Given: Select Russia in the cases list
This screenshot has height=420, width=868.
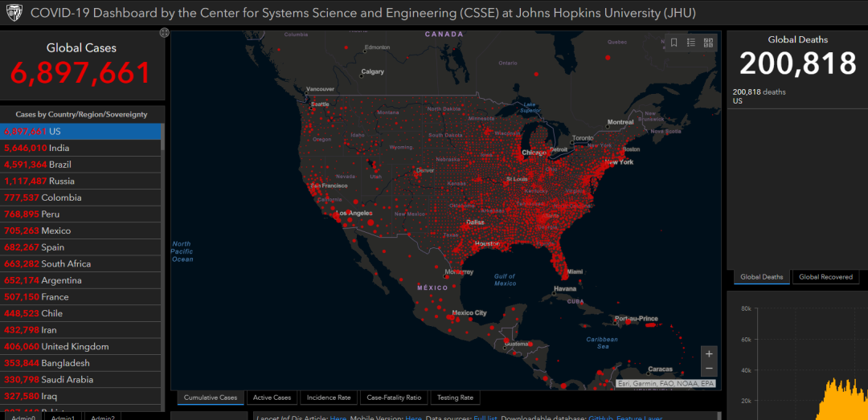Looking at the screenshot, I should (x=80, y=181).
